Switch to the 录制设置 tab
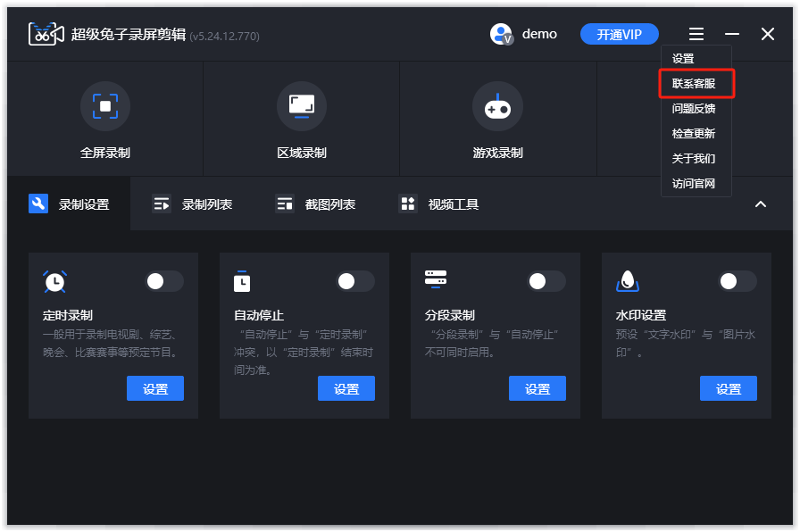 [69, 204]
